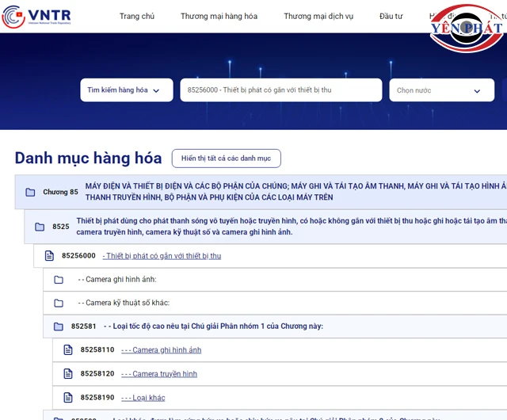Image resolution: width=507 pixels, height=420 pixels.
Task: Click folder icon for Camera kỹ thuật số khác
Action: pos(59,303)
